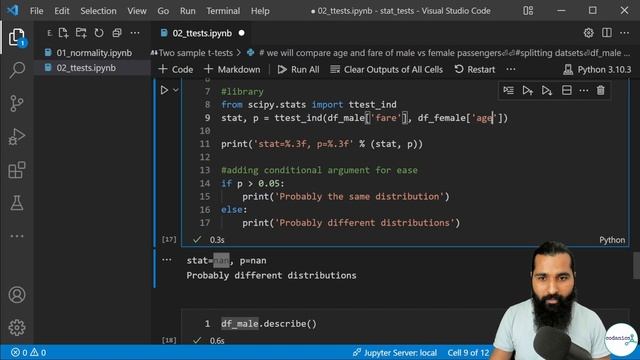Open the Selection menu
This screenshot has width=640, height=360.
[98, 11]
